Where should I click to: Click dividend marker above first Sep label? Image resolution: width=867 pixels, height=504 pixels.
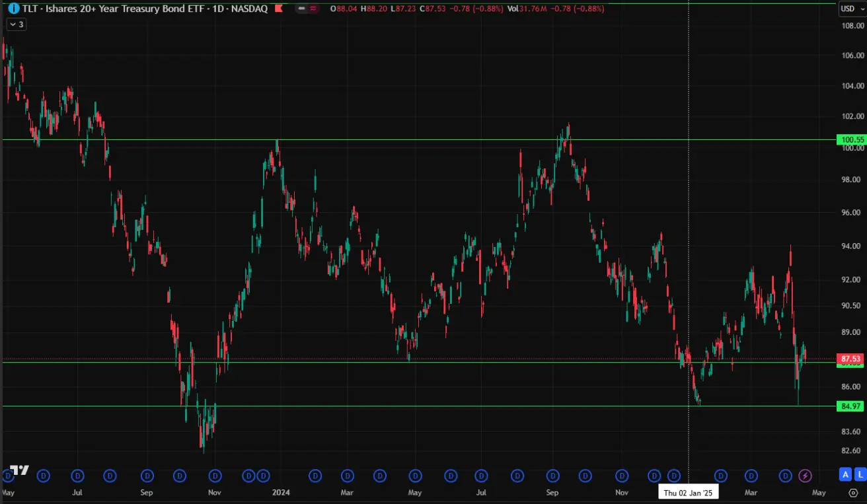(147, 475)
